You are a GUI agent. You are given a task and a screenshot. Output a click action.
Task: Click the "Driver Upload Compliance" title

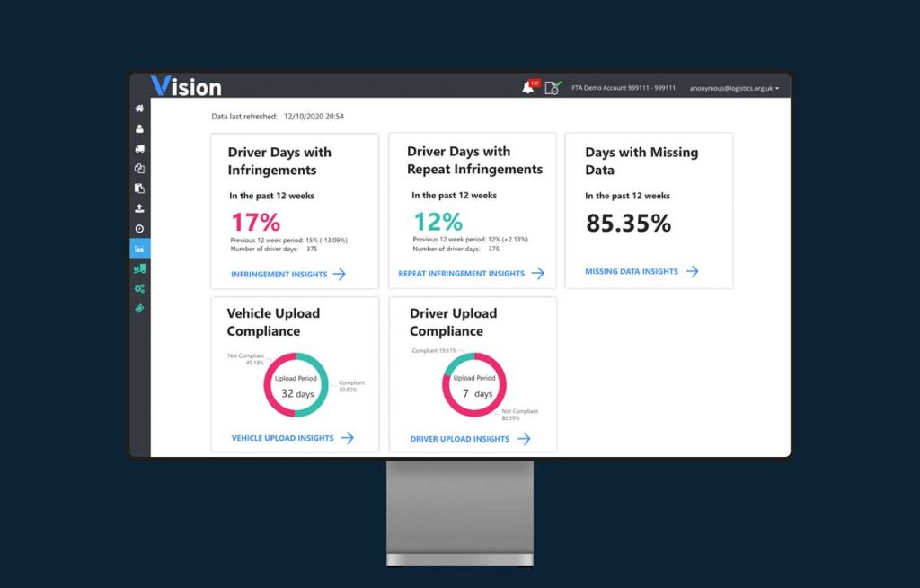coord(453,322)
